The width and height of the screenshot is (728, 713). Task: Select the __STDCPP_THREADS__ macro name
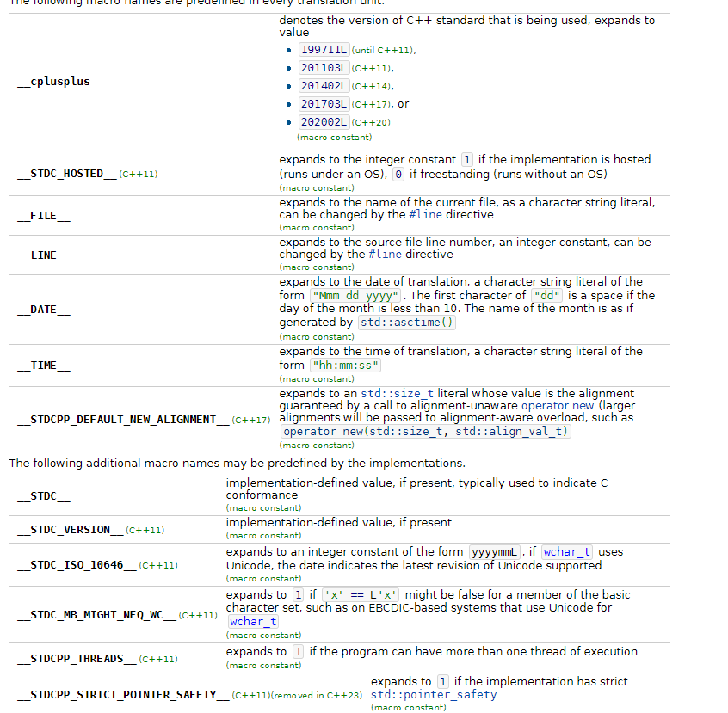[x=77, y=659]
